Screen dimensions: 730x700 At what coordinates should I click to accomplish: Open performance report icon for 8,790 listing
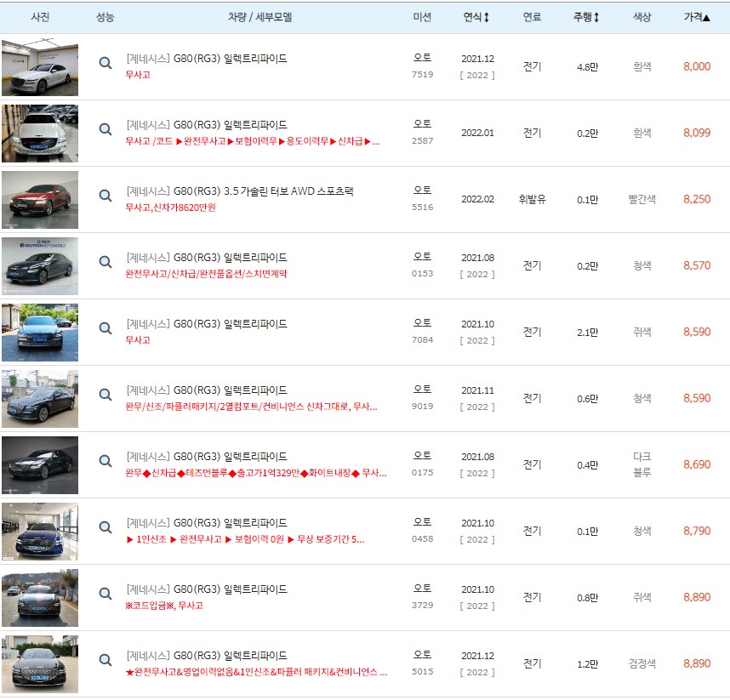click(x=106, y=527)
